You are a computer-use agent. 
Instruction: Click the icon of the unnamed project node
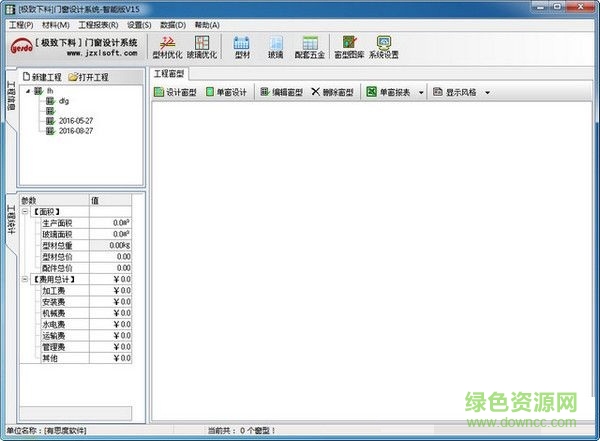pyautogui.click(x=50, y=111)
